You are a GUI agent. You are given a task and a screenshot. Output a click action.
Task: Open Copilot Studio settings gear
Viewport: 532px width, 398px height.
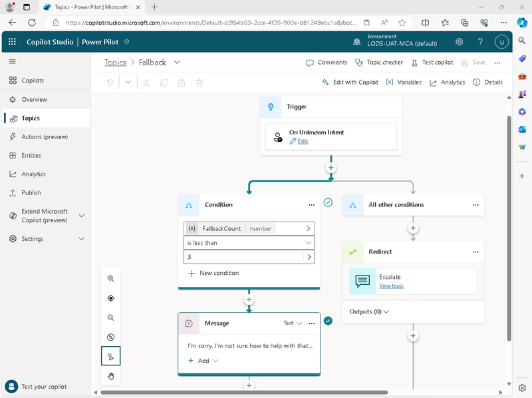coord(459,42)
